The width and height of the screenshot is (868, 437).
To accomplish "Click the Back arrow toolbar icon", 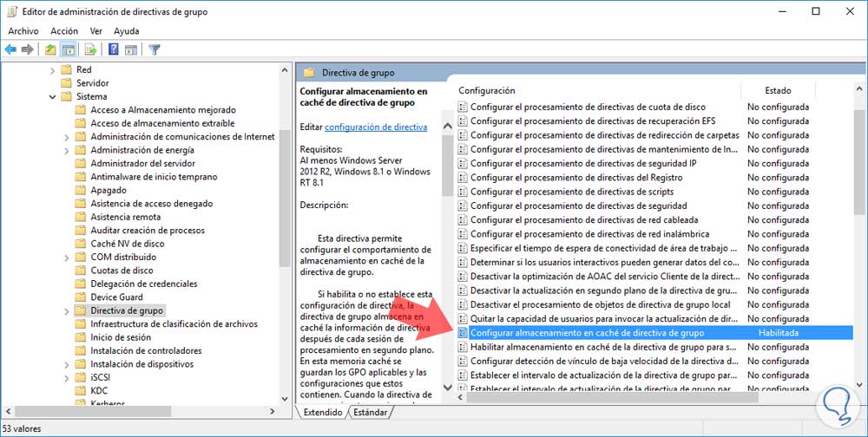I will click(10, 49).
